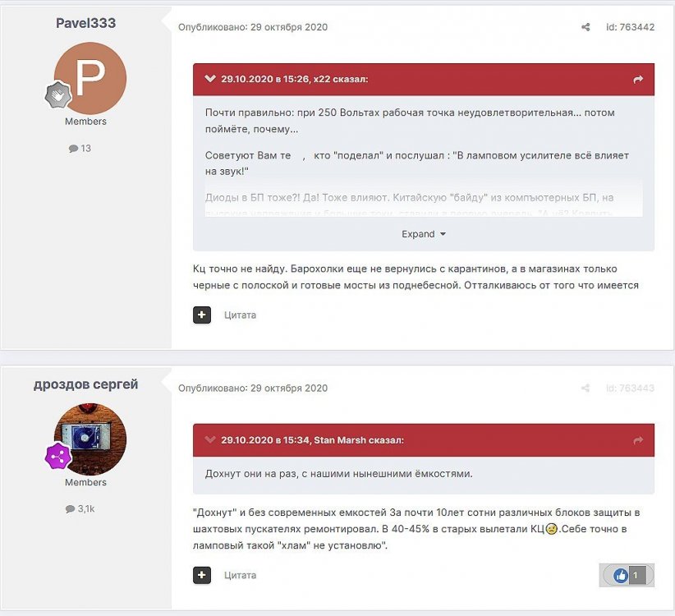Click Pavel333's rank badge icon
The image size is (675, 616).
click(x=58, y=95)
